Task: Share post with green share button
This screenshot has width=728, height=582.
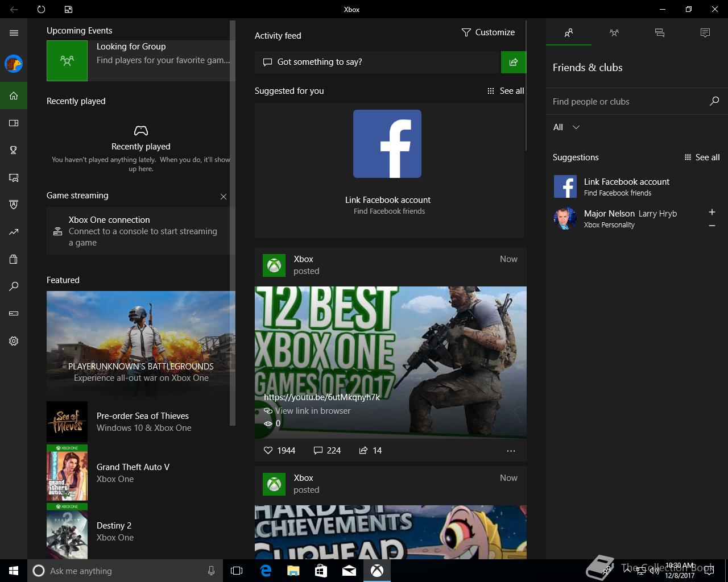Action: 514,62
